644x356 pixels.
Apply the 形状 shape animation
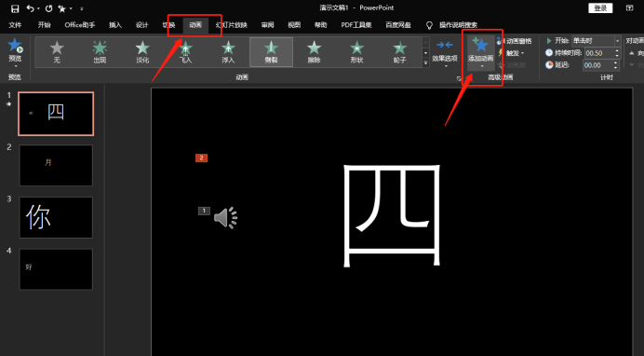coord(357,52)
